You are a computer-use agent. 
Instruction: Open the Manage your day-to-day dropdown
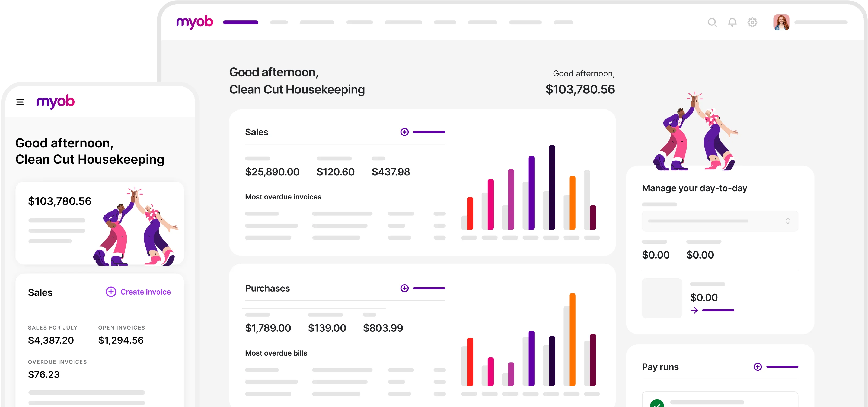(x=720, y=221)
